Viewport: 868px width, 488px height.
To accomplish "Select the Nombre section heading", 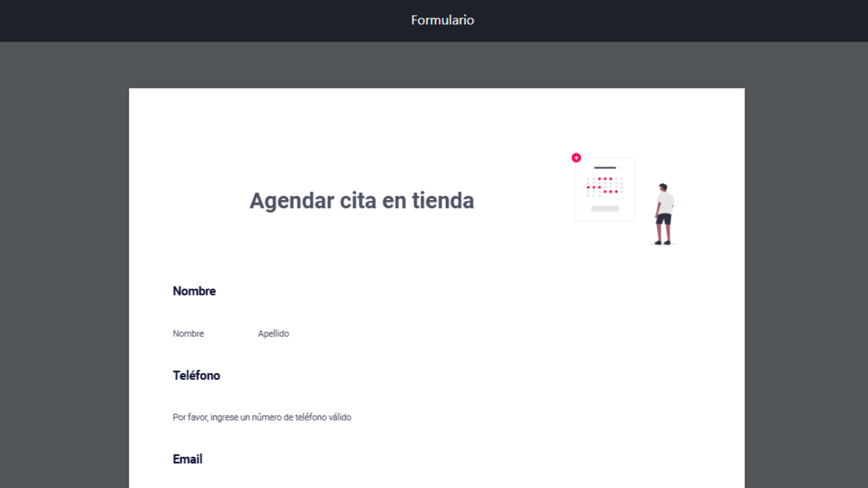I will 194,291.
